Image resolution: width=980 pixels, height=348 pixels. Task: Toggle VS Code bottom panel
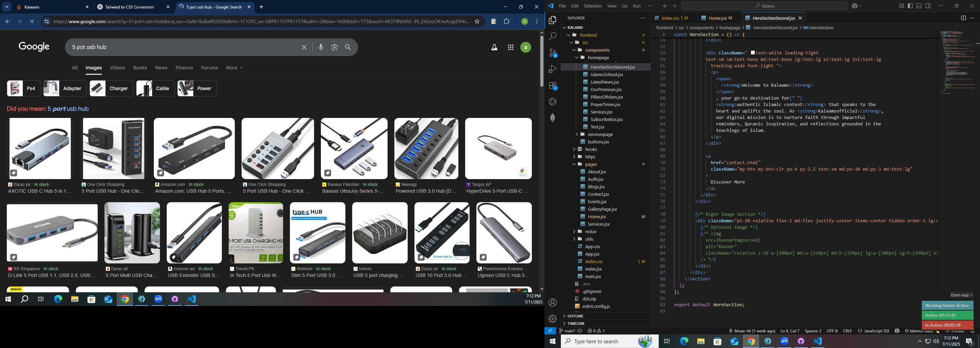click(919, 6)
